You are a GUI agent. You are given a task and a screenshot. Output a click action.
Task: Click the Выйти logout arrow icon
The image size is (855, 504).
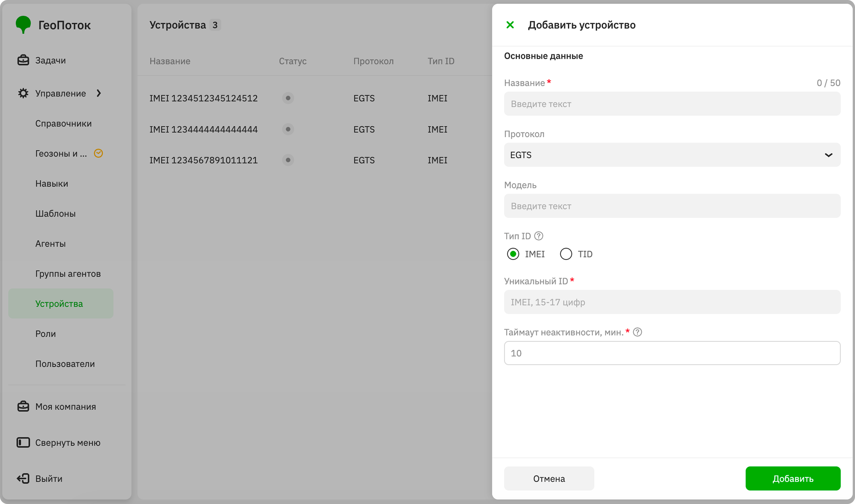point(23,478)
